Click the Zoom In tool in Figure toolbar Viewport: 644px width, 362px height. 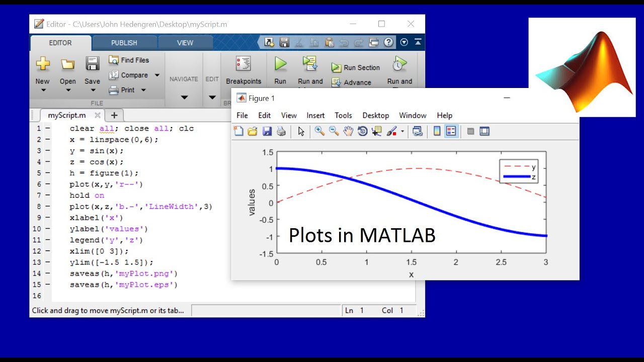tap(319, 131)
